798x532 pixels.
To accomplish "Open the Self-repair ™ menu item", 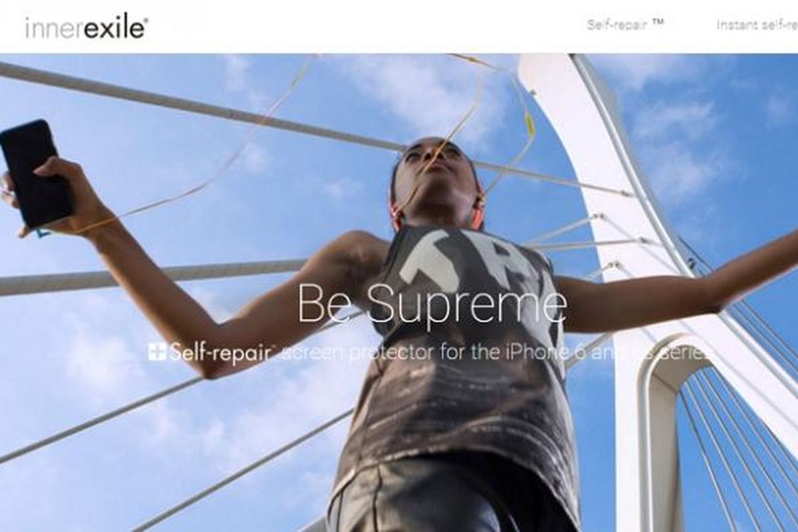I will click(x=626, y=25).
